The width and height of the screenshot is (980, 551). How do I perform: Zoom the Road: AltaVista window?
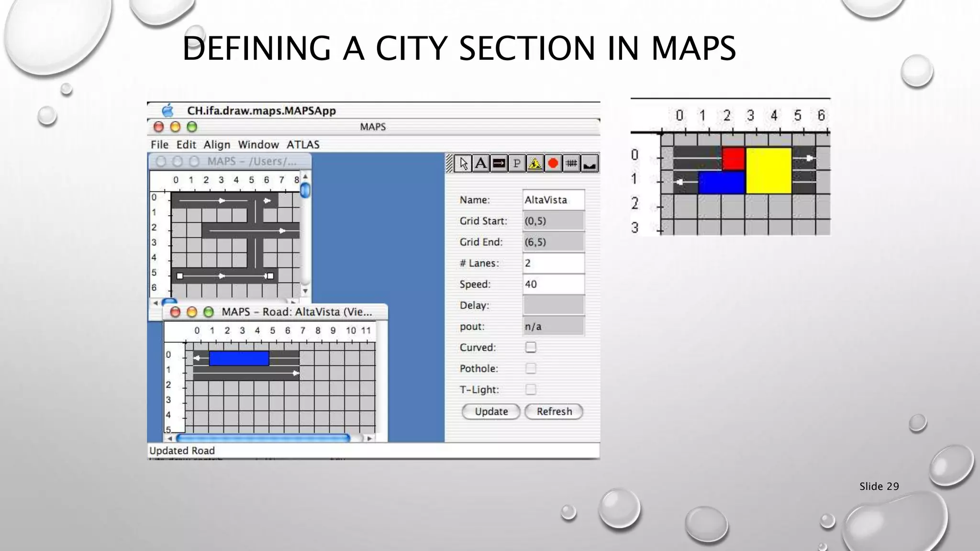208,312
